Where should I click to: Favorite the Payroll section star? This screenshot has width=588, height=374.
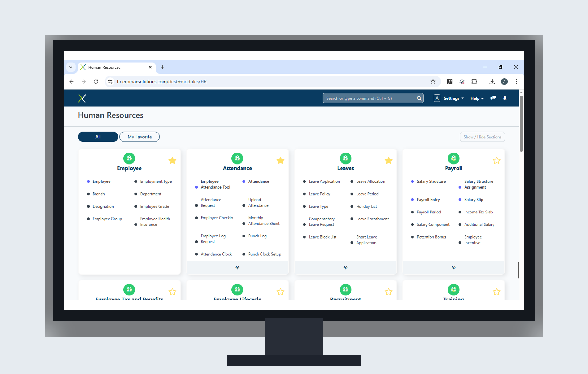tap(497, 160)
